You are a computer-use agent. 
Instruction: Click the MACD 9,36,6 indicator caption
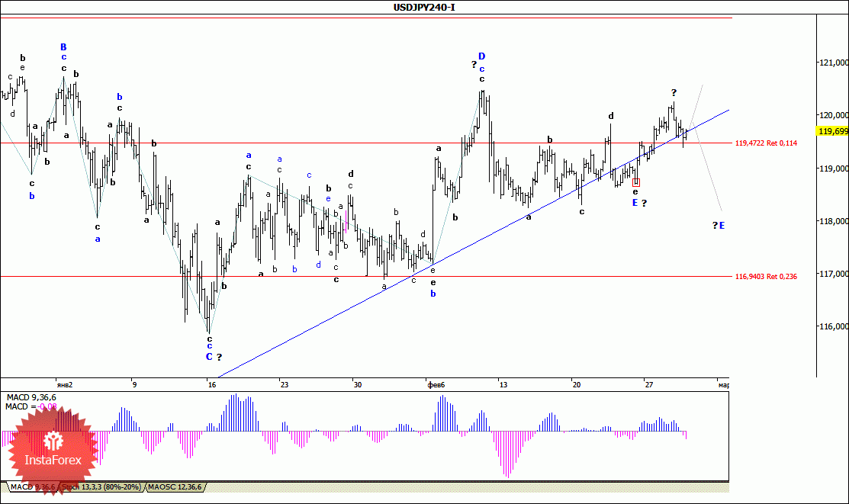[31, 397]
